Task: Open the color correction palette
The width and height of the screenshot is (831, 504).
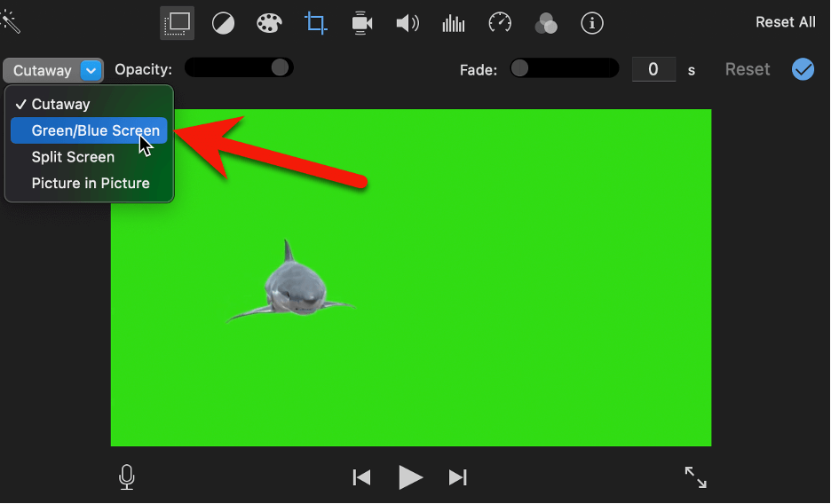Action: click(269, 24)
